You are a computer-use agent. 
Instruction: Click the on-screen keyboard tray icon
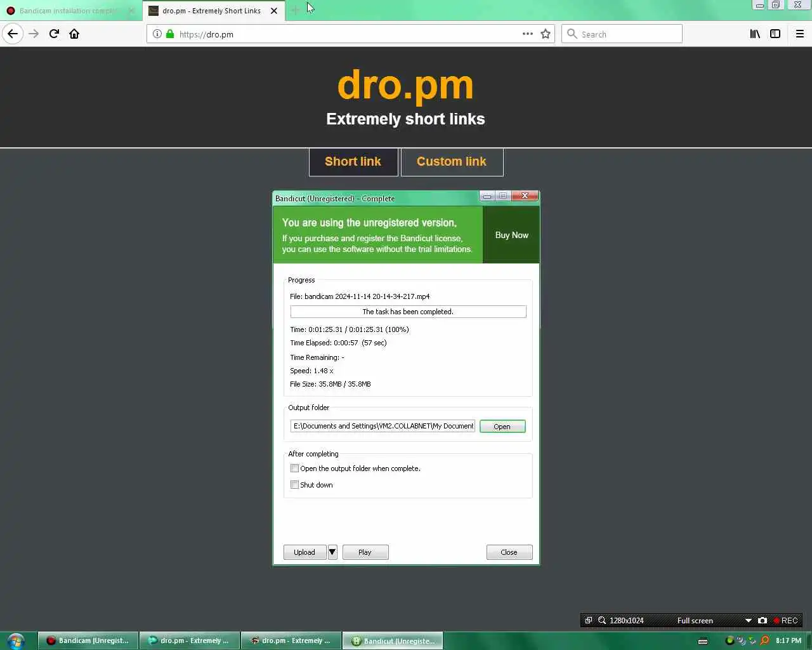(703, 641)
